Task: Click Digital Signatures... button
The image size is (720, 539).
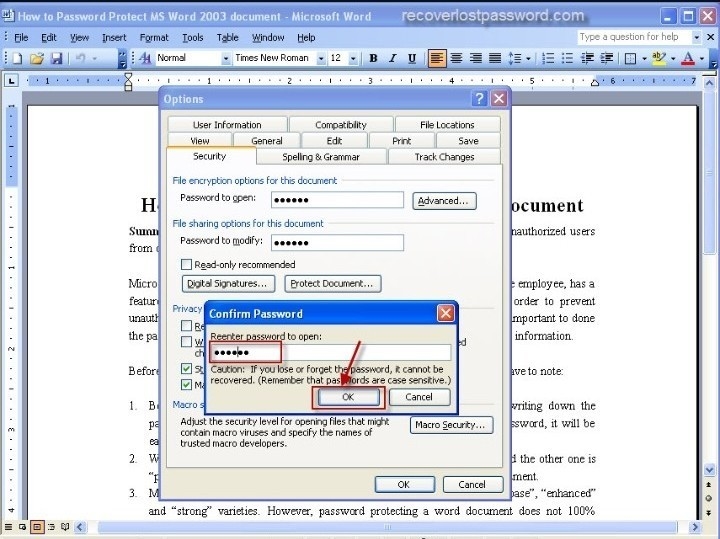Action: (x=228, y=284)
